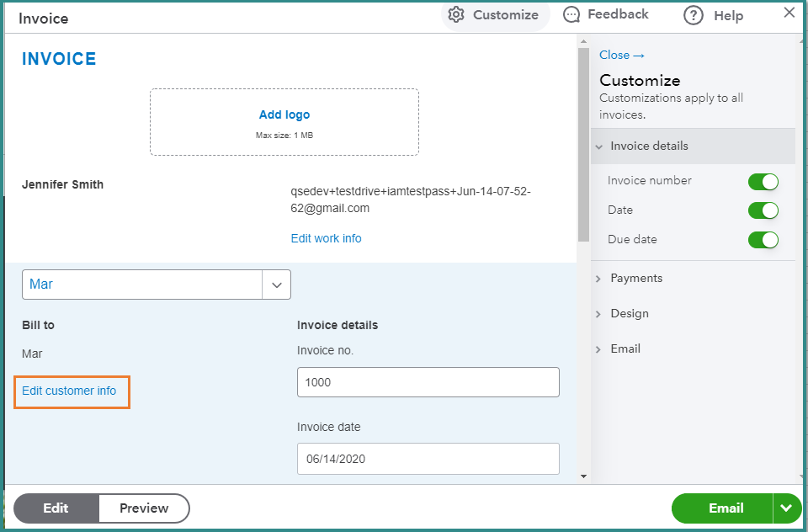Open the Mar customer dropdown arrow
The height and width of the screenshot is (532, 808).
[276, 285]
